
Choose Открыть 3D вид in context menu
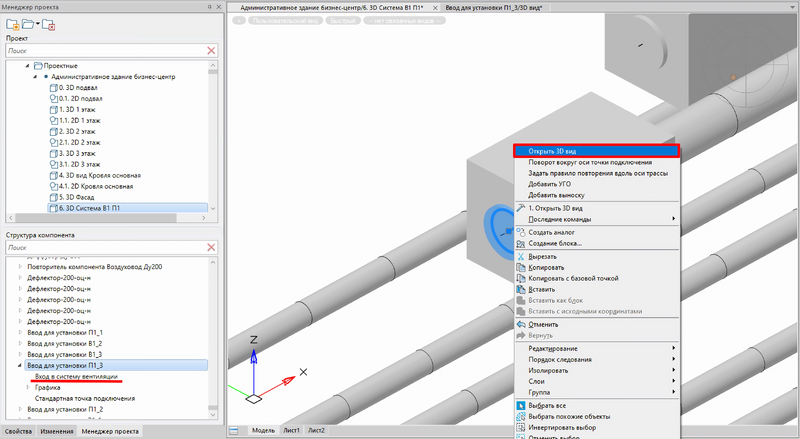click(x=596, y=151)
